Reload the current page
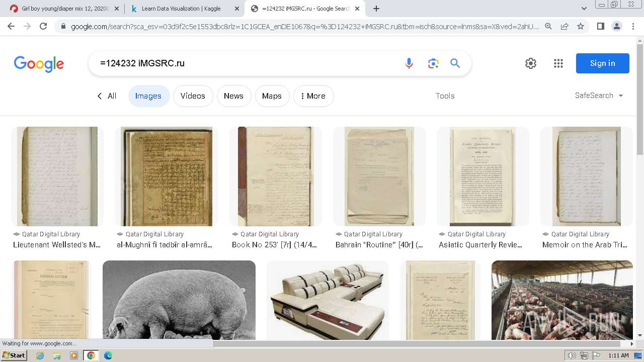Image resolution: width=644 pixels, height=362 pixels. pyautogui.click(x=43, y=26)
